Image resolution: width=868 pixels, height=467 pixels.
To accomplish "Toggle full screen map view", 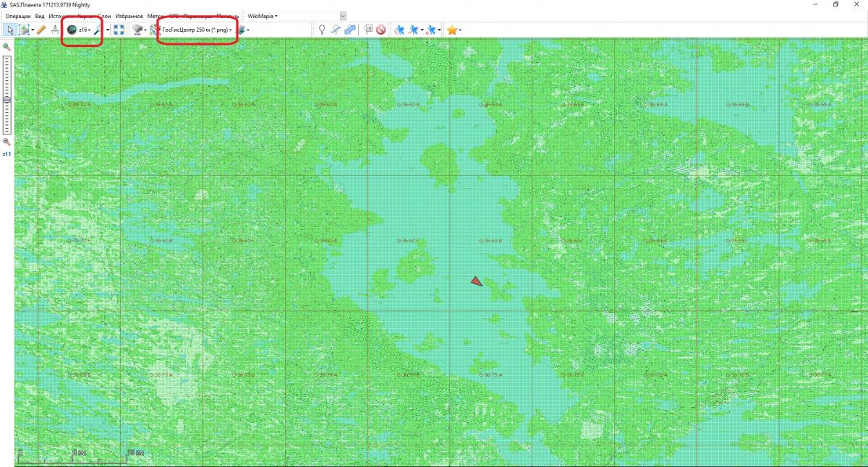I will pos(120,30).
